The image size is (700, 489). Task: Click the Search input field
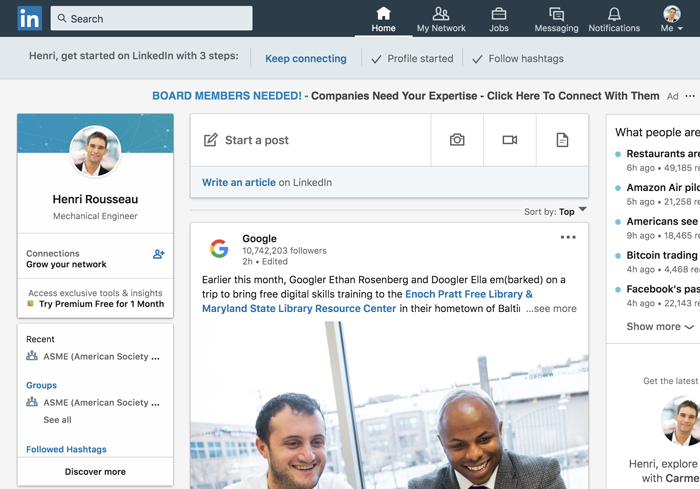[152, 18]
